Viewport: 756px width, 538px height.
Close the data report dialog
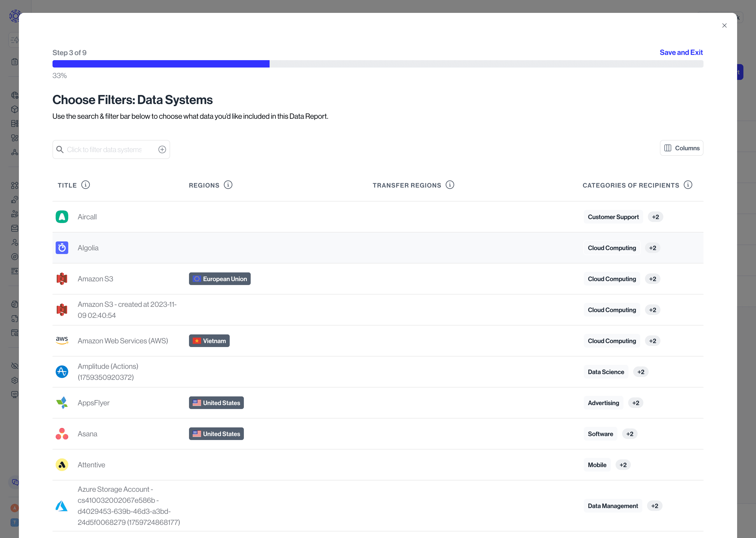click(x=724, y=25)
